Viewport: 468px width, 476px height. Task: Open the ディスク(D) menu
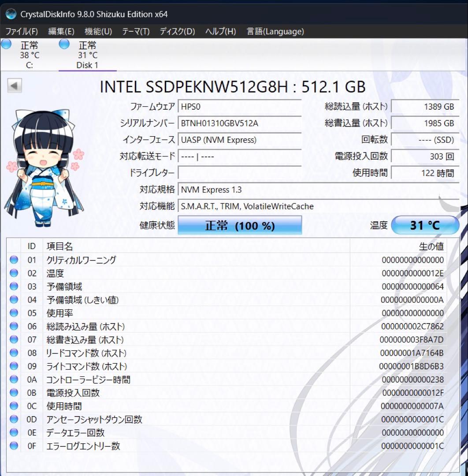click(177, 31)
